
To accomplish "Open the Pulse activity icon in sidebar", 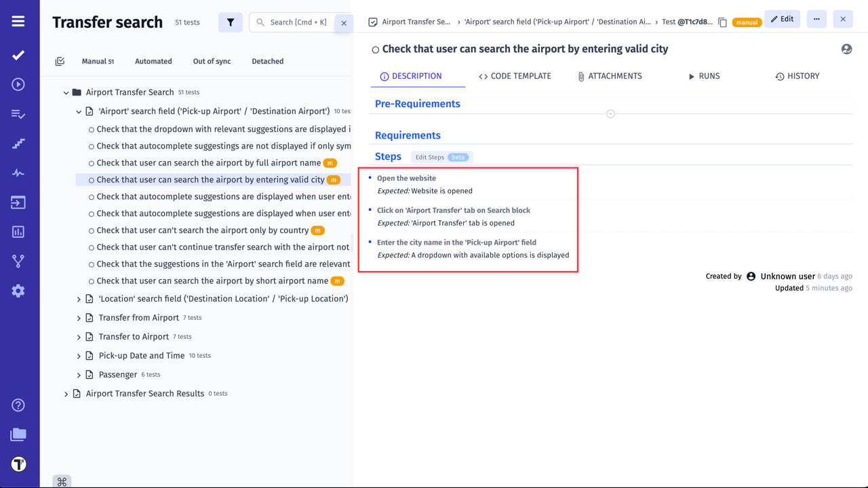I will pyautogui.click(x=18, y=173).
